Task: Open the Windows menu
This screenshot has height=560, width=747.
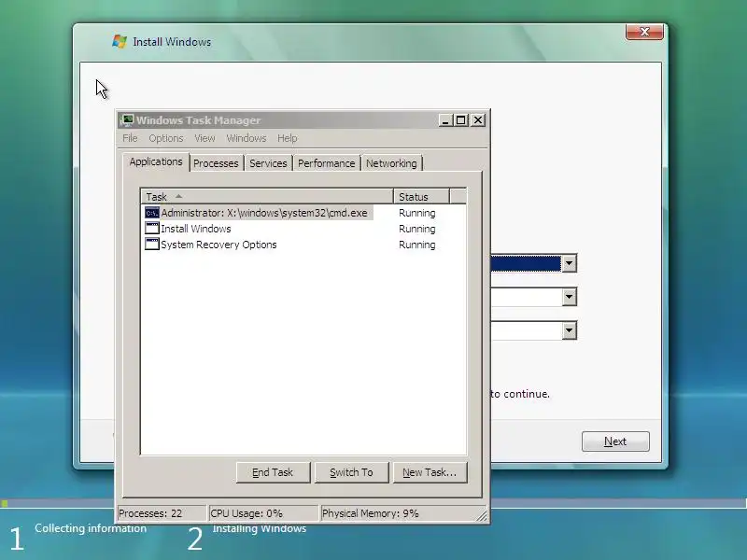Action: [247, 138]
